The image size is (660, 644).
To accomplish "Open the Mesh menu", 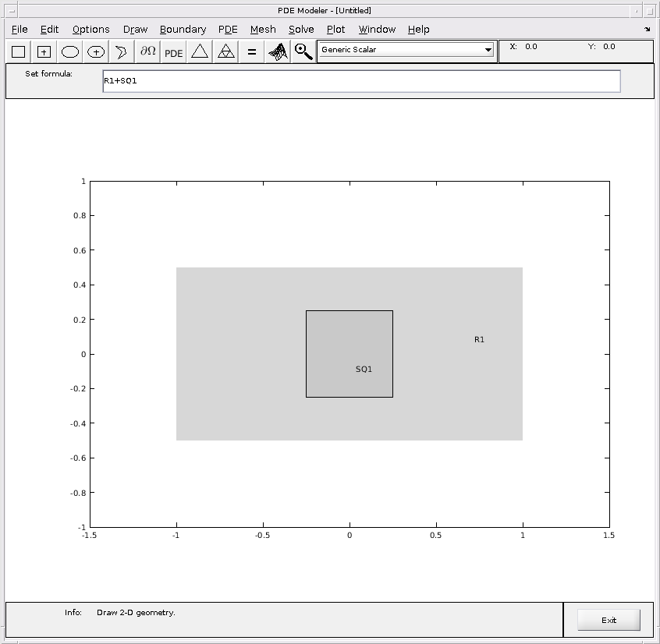I will pos(263,30).
